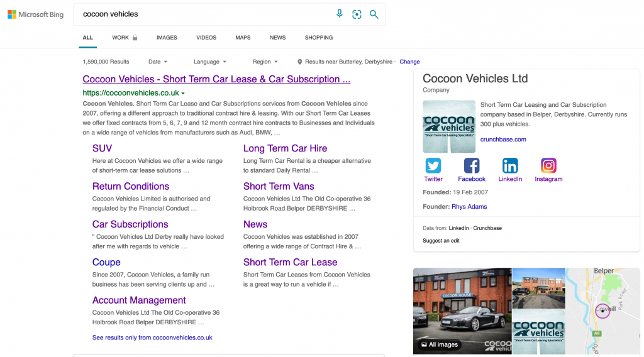
Task: Switch to the Shopping tab
Action: [319, 37]
